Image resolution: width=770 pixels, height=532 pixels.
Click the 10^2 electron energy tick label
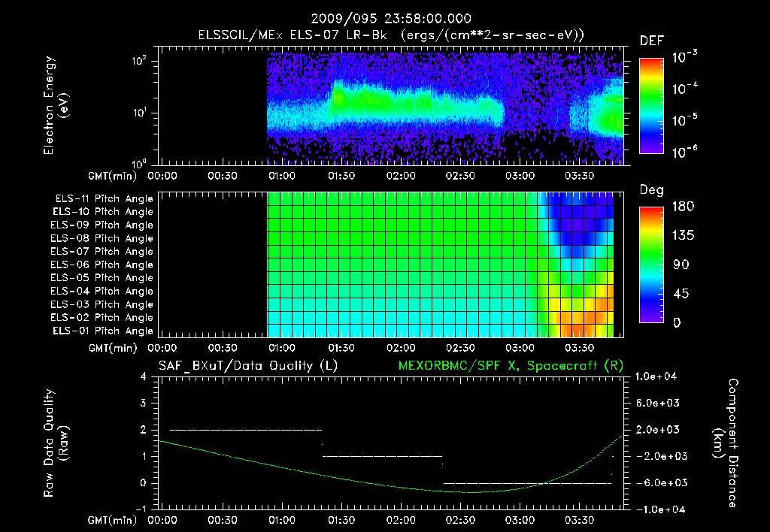139,61
